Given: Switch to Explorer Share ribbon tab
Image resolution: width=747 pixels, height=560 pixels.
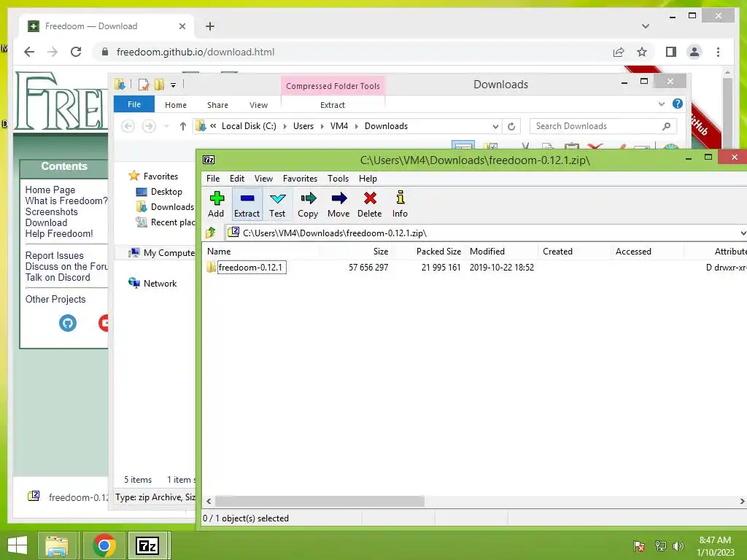Looking at the screenshot, I should [217, 105].
